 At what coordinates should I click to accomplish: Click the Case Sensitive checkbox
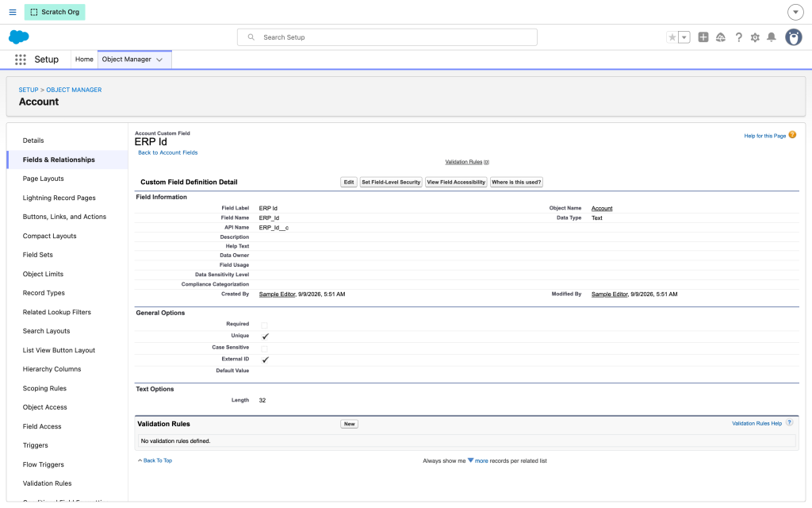(264, 348)
